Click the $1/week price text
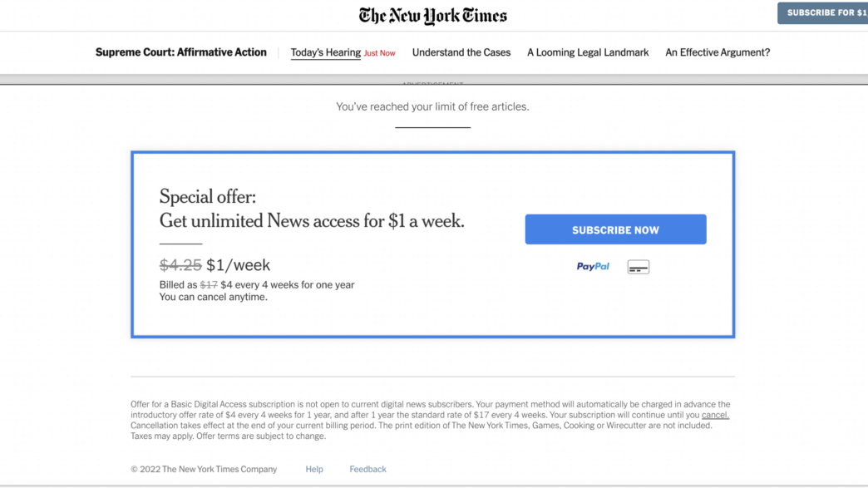 238,265
